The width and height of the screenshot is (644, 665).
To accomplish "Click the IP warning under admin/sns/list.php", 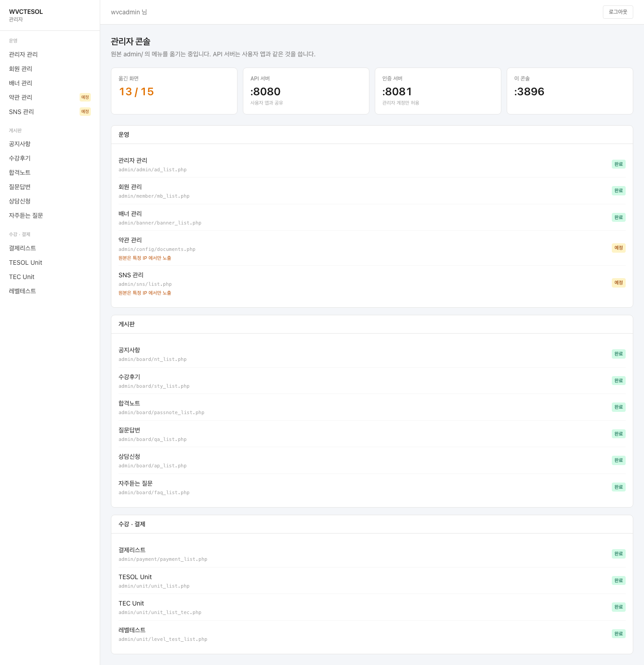I will pyautogui.click(x=144, y=293).
